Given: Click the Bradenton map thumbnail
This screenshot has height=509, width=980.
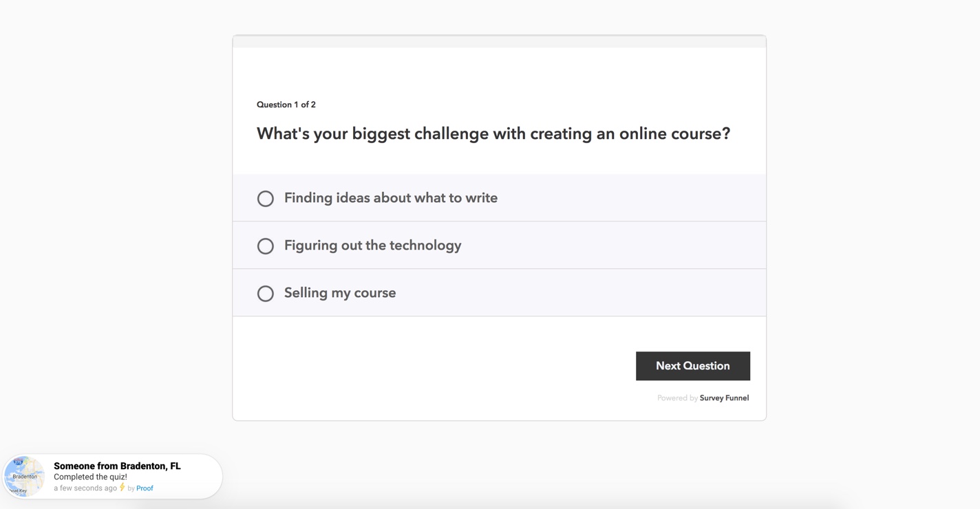Looking at the screenshot, I should pos(24,476).
